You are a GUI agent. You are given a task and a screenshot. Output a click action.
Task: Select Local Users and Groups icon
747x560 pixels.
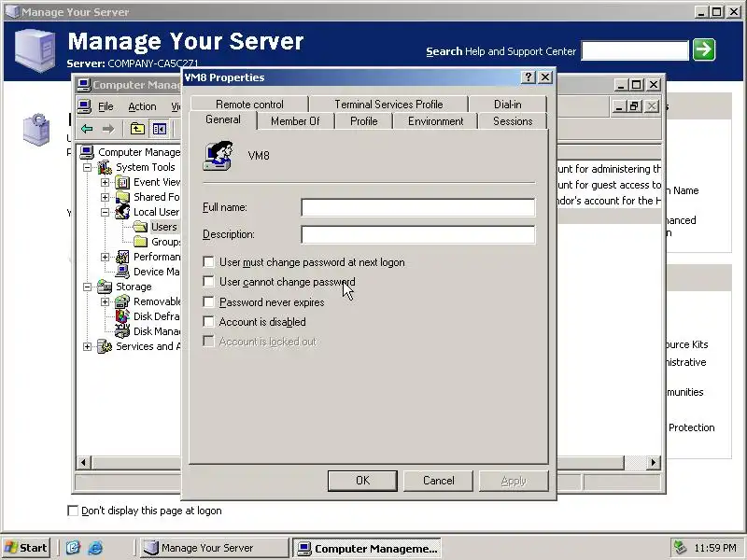point(122,212)
